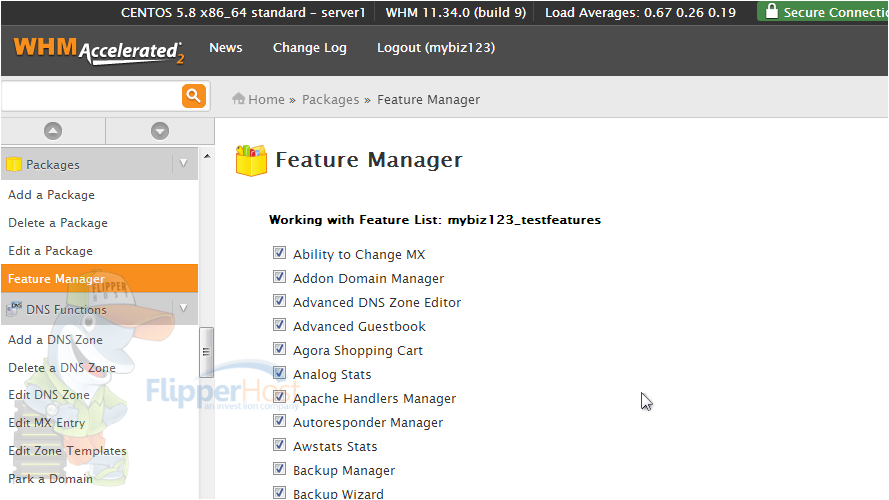Open Park a Domain link
This screenshot has height=500, width=889.
coord(50,478)
